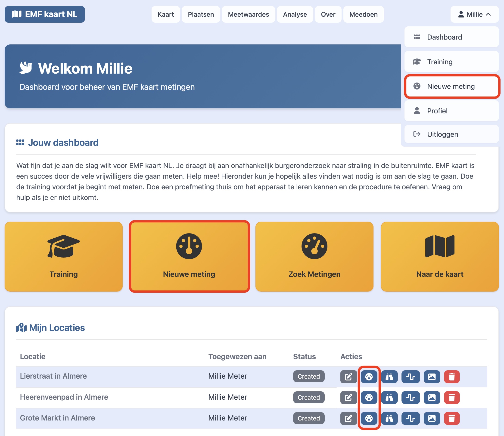Click gauge icon for Heerenveenpad row
504x436 pixels.
tap(369, 398)
